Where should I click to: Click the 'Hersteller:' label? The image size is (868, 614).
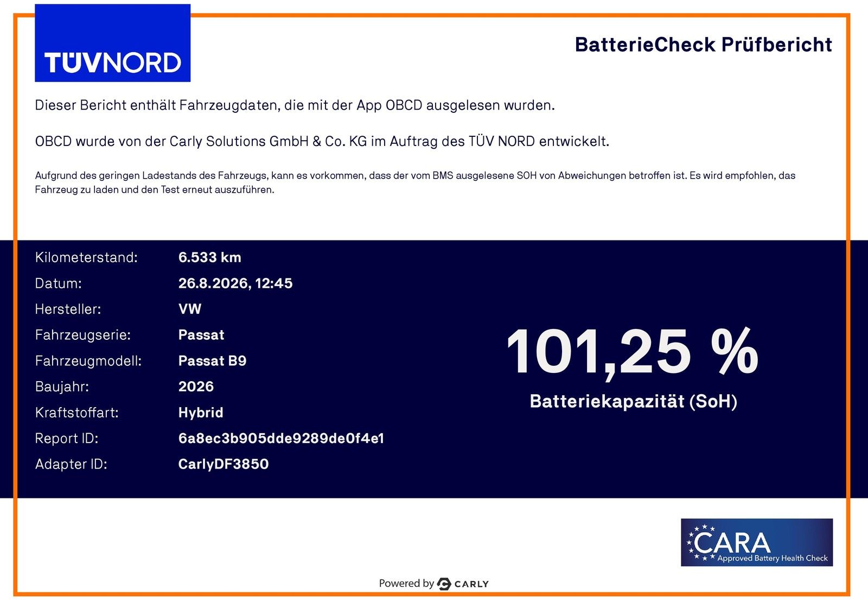(68, 309)
